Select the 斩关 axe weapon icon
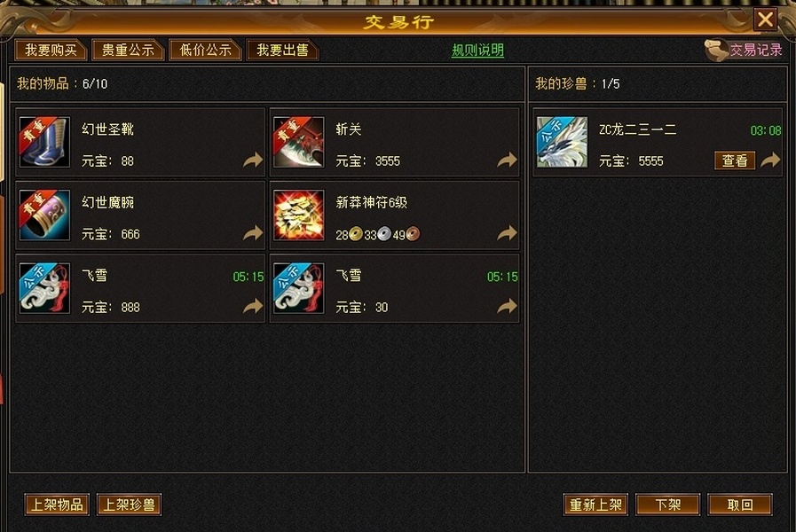796x532 pixels. tap(298, 142)
